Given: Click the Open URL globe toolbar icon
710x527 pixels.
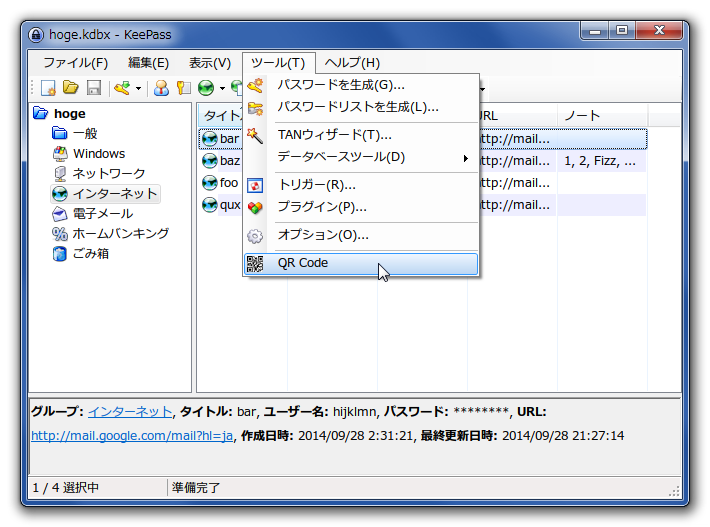Looking at the screenshot, I should [206, 88].
